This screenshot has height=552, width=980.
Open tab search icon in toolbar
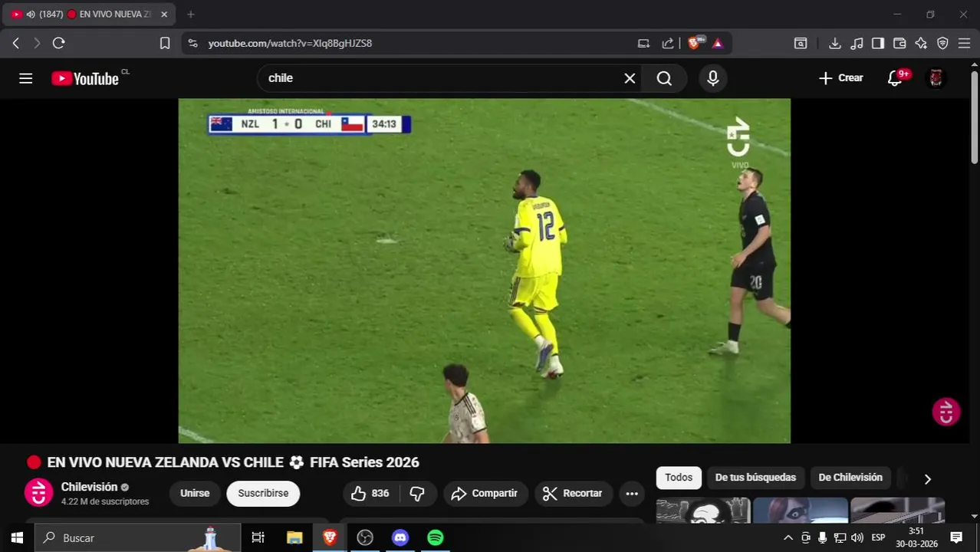click(800, 43)
